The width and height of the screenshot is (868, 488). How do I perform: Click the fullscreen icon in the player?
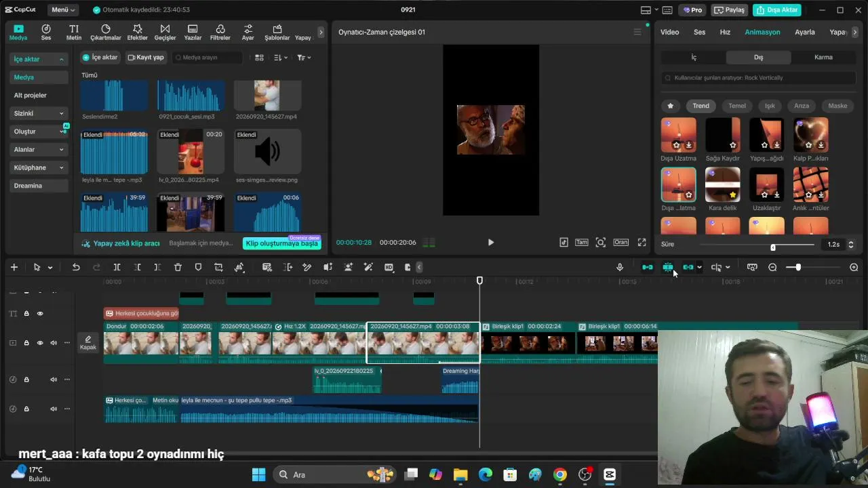click(642, 242)
